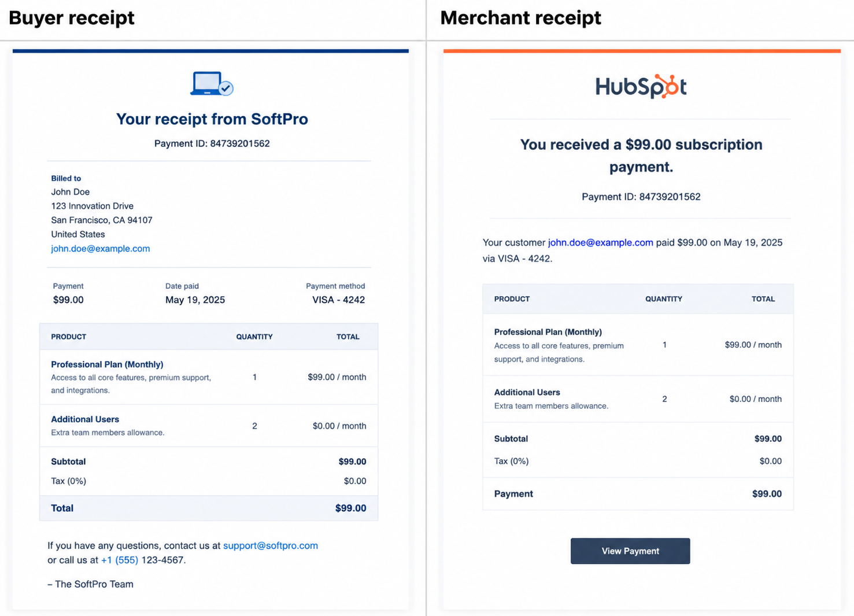Click $0.00 / month in merchant receipt
The height and width of the screenshot is (616, 854).
[756, 399]
